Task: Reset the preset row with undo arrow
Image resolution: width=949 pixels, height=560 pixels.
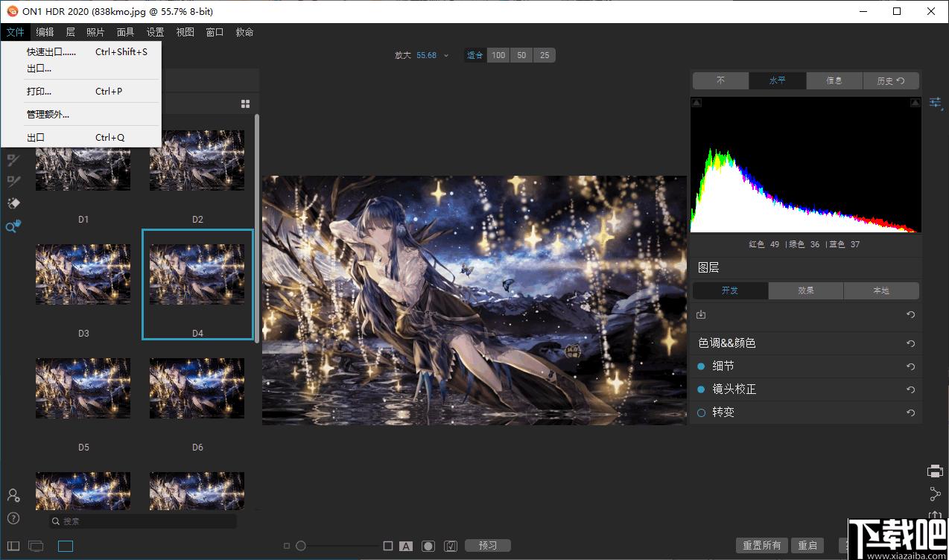Action: [x=910, y=315]
